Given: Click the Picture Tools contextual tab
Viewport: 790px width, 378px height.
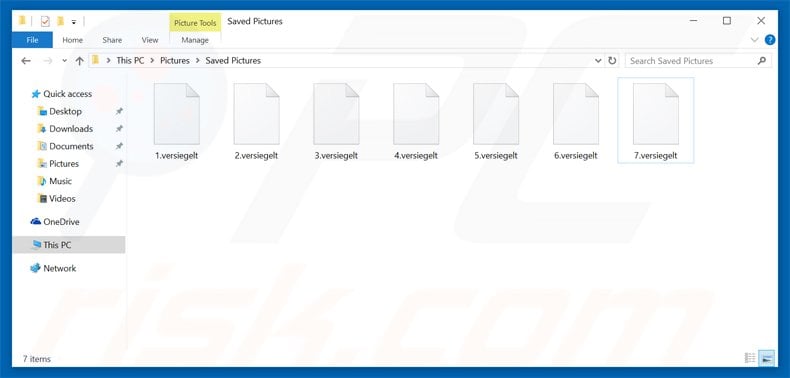Looking at the screenshot, I should [x=195, y=23].
